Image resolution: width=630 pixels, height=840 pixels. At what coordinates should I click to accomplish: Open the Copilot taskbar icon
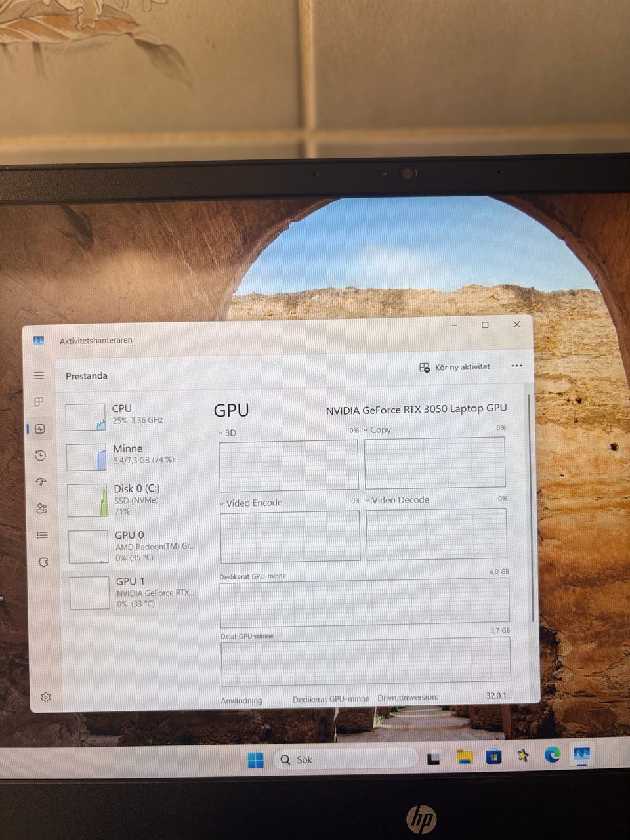click(523, 755)
